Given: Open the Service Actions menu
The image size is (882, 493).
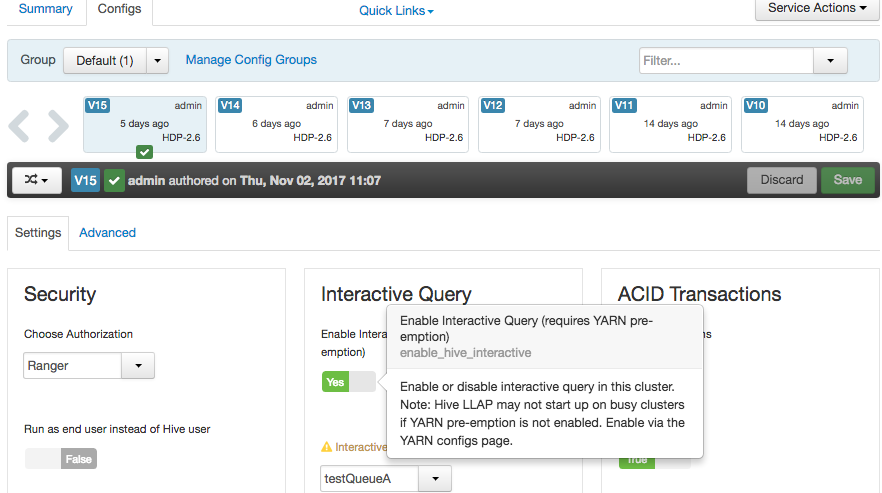Looking at the screenshot, I should click(x=817, y=8).
